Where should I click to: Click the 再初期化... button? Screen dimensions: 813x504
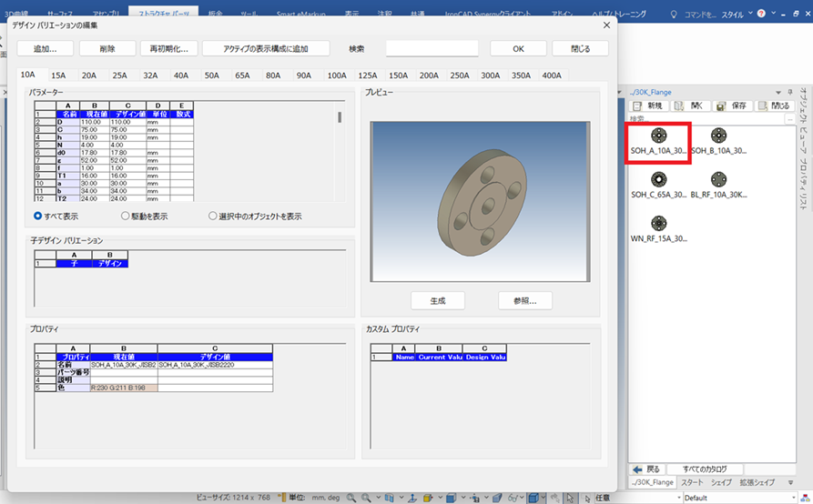click(x=169, y=48)
